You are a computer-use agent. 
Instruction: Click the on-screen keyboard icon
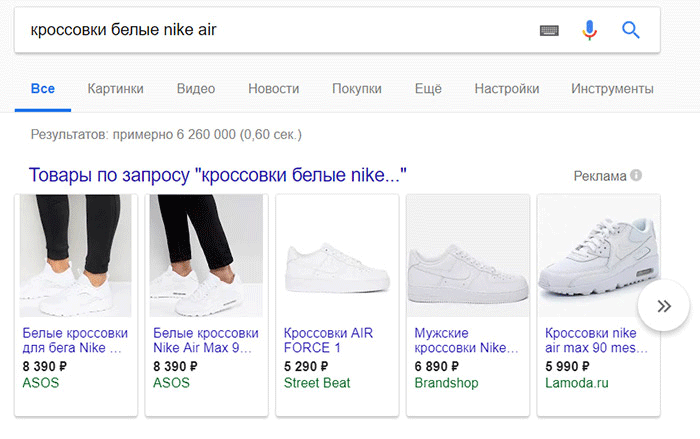tap(549, 30)
